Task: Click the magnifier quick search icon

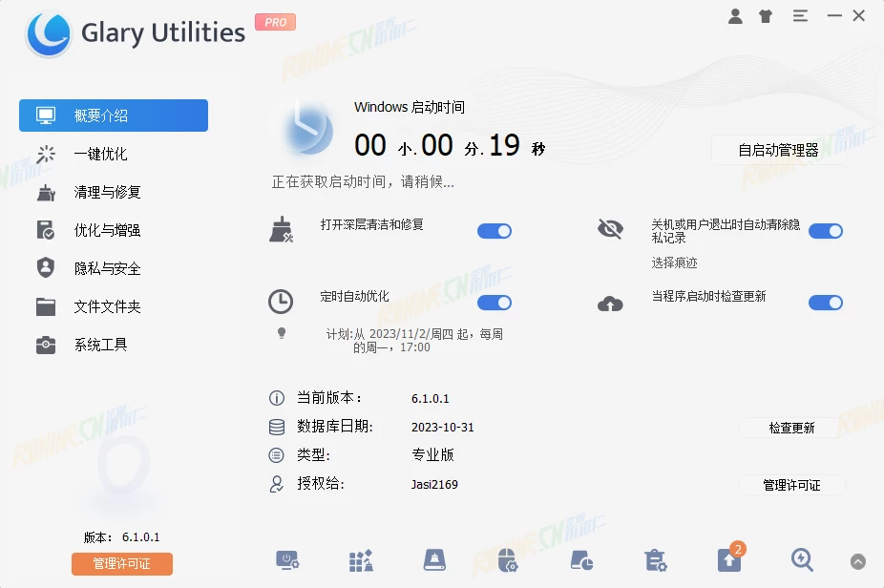Action: click(802, 560)
